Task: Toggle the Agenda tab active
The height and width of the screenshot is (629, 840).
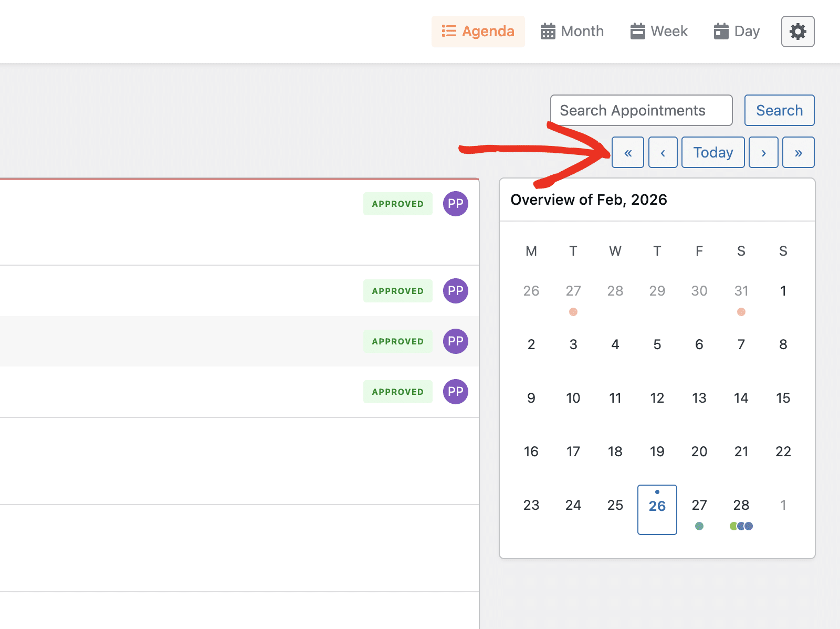Action: [x=478, y=31]
